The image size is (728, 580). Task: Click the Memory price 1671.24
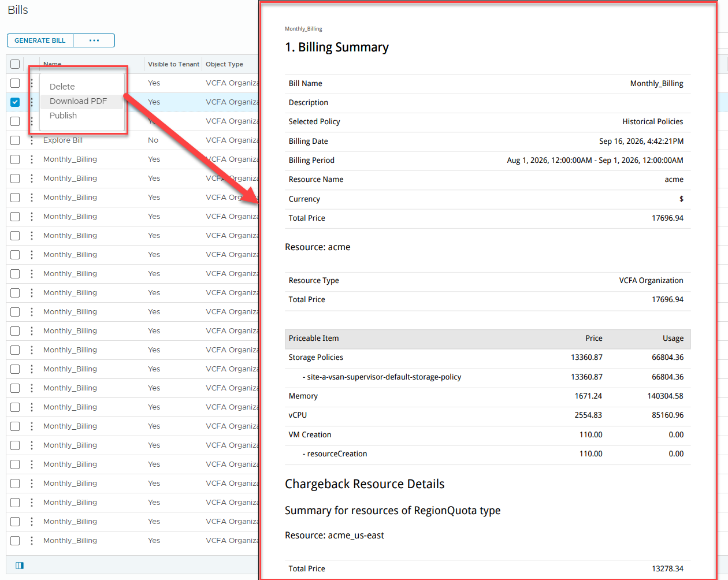coord(588,396)
